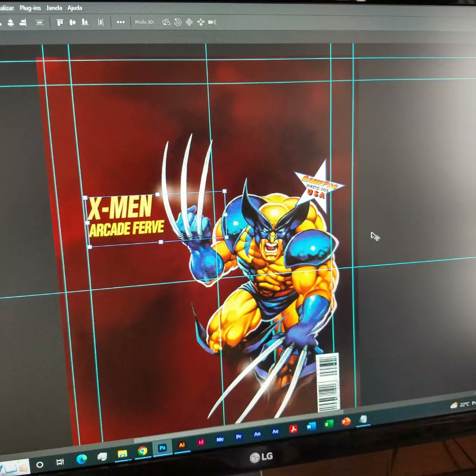Viewport: 476px width, 476px height.
Task: Open the Plug-ins menu
Action: 30,8
